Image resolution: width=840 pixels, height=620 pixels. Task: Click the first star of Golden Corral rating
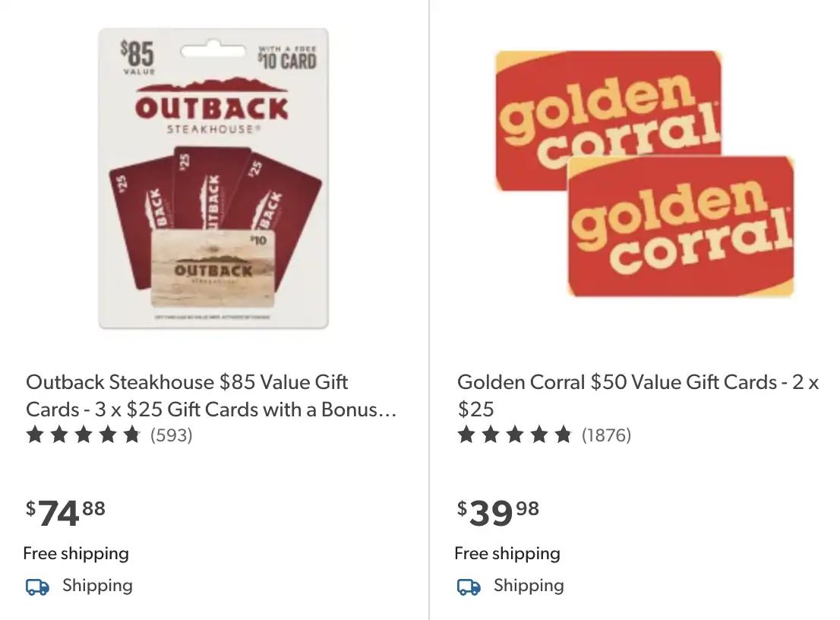point(466,434)
